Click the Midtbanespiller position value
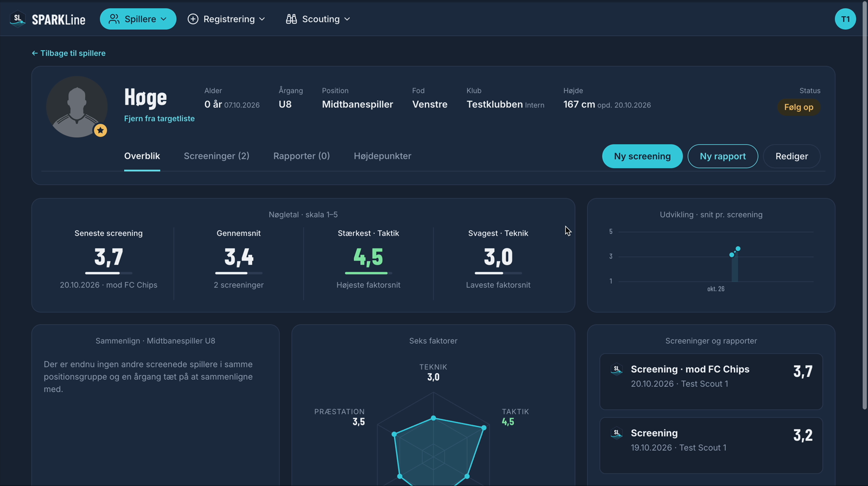868x486 pixels. tap(358, 104)
